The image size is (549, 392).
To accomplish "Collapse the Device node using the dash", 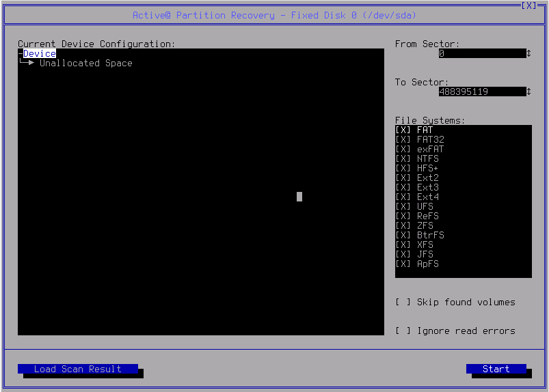I will (21, 53).
